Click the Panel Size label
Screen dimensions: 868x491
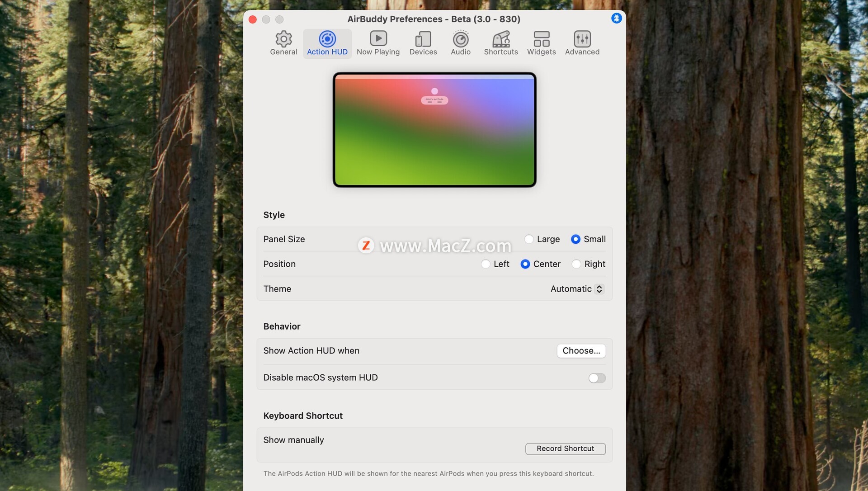(284, 239)
